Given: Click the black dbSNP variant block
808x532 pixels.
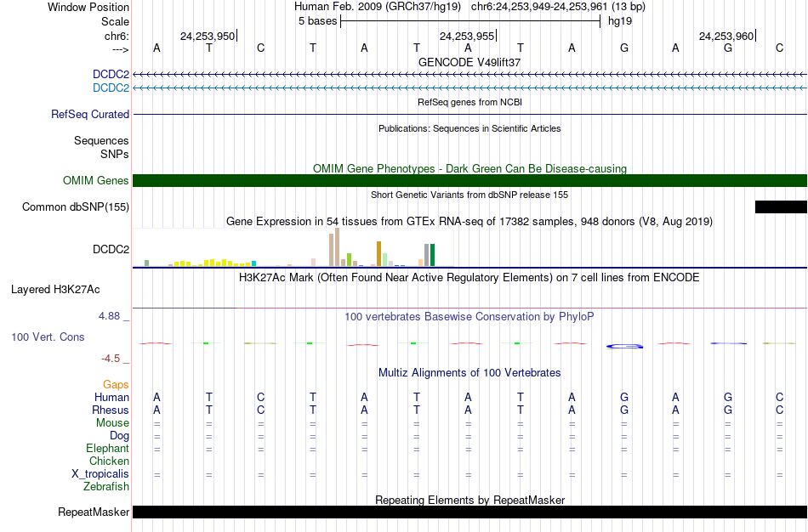Looking at the screenshot, I should (781, 207).
